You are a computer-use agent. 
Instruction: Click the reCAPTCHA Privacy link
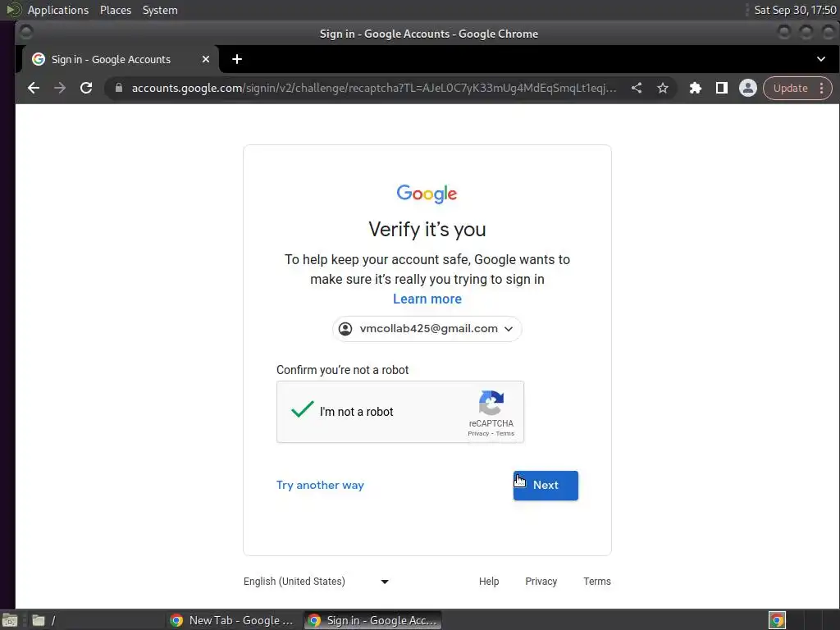[478, 433]
